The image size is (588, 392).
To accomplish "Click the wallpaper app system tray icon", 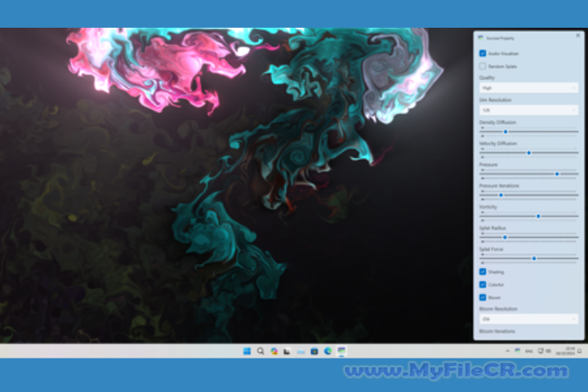I will 518,350.
